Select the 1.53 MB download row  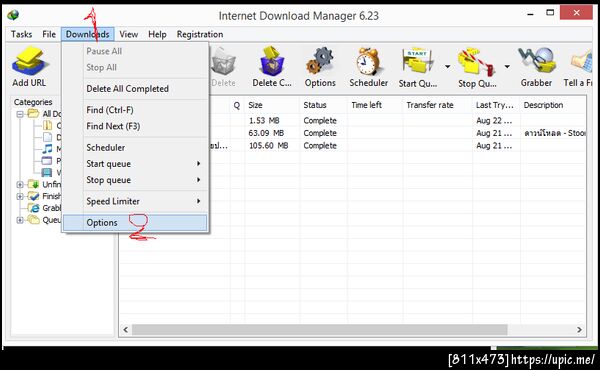pyautogui.click(x=397, y=121)
